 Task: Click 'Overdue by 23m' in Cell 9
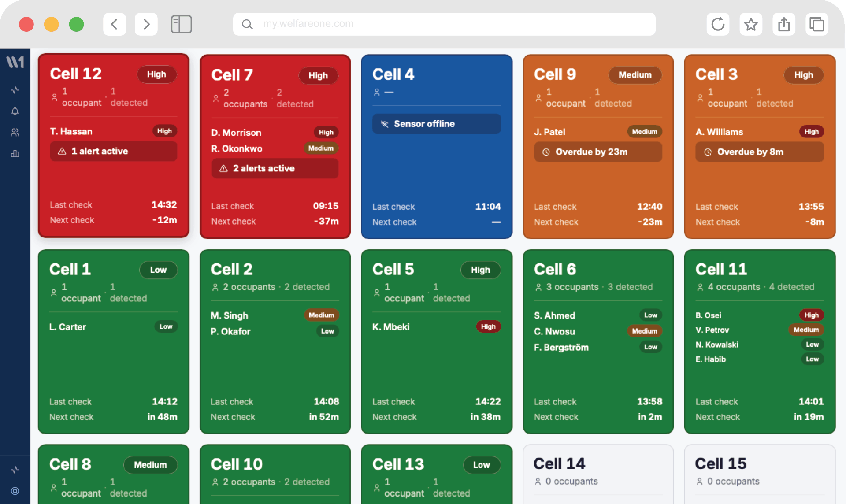tap(598, 152)
